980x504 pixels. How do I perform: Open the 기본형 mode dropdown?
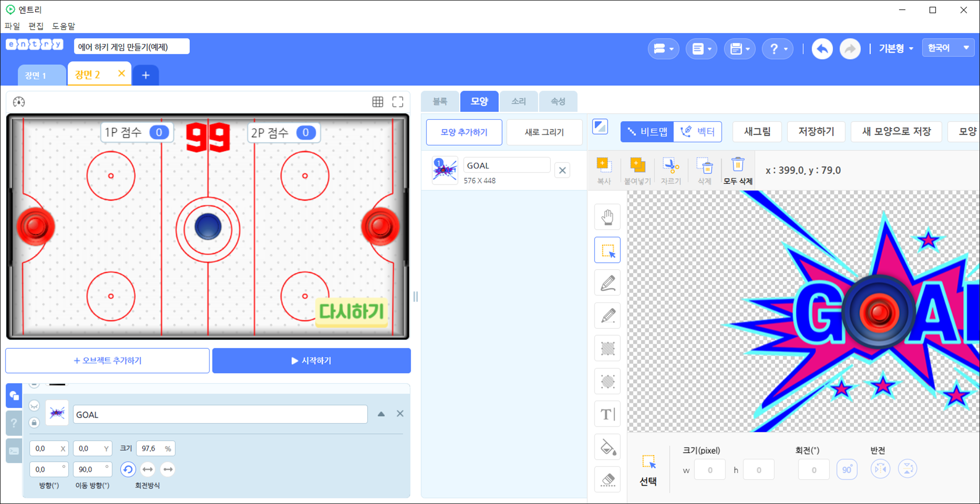[x=896, y=48]
